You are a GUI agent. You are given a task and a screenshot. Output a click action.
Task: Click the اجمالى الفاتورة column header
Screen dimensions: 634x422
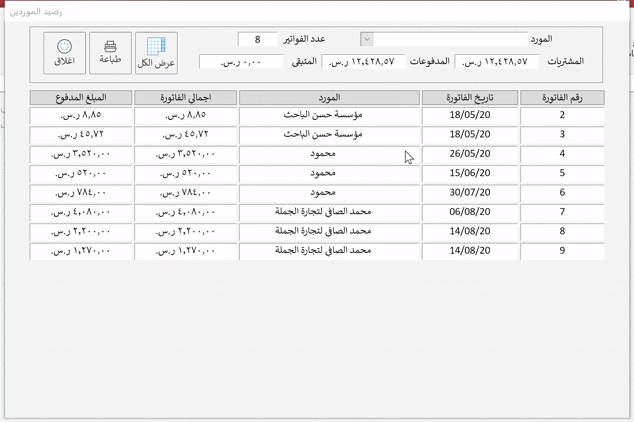click(185, 98)
